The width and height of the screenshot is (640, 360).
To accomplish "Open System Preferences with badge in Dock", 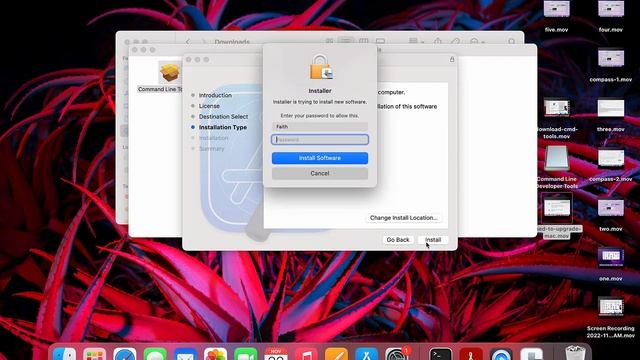I will click(x=397, y=353).
